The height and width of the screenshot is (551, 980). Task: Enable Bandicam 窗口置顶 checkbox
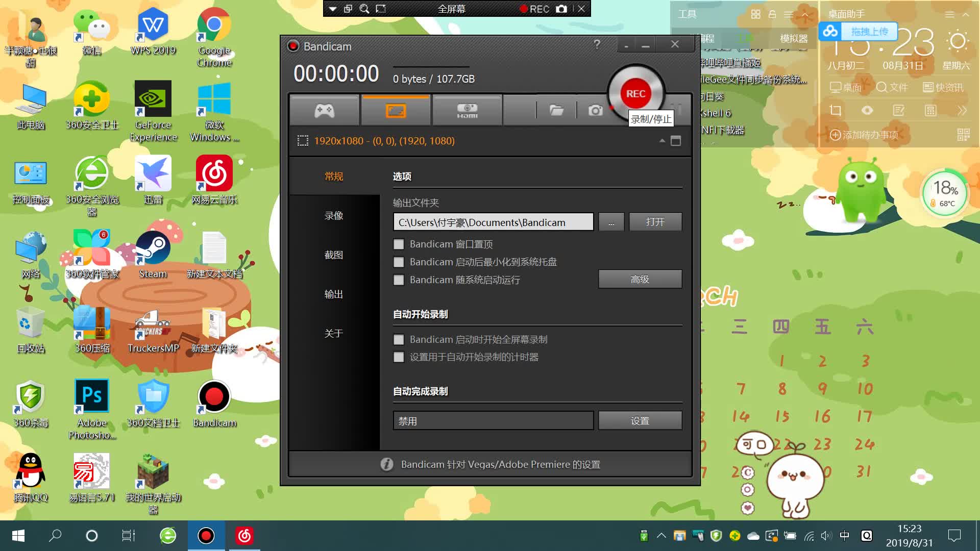click(399, 244)
